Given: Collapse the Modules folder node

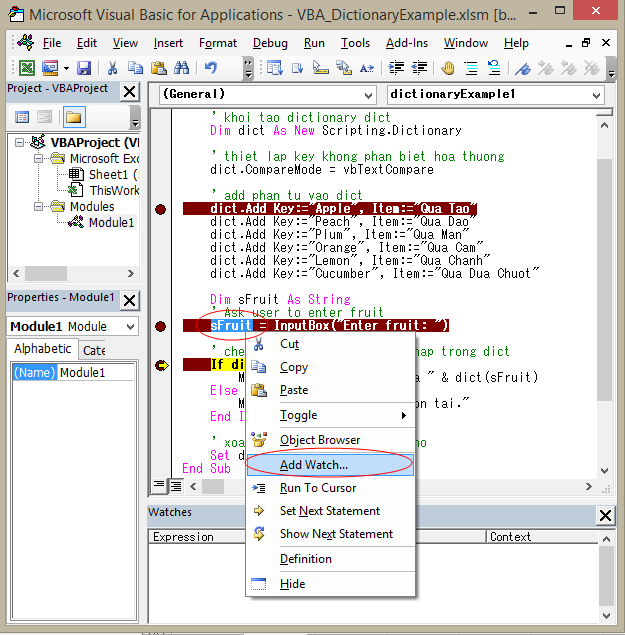Looking at the screenshot, I should 38,207.
